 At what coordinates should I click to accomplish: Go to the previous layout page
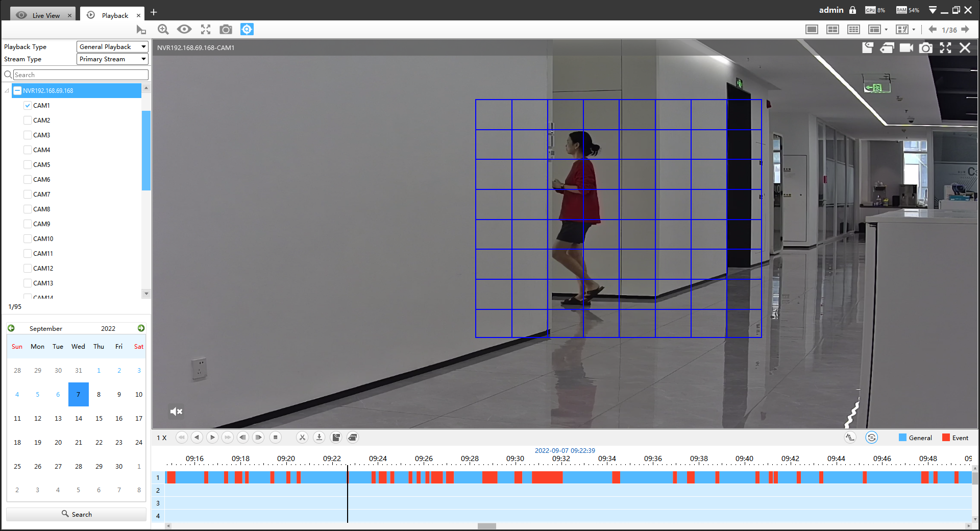coord(933,30)
